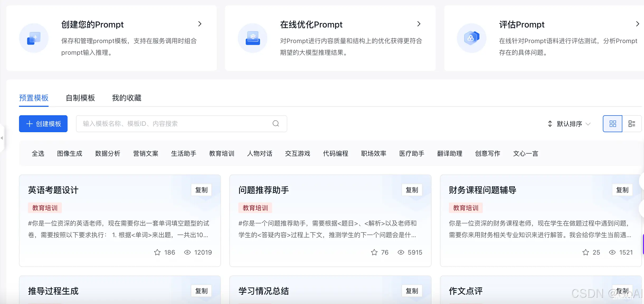
Task: Switch to the 预置模板 tab
Action: pyautogui.click(x=34, y=98)
